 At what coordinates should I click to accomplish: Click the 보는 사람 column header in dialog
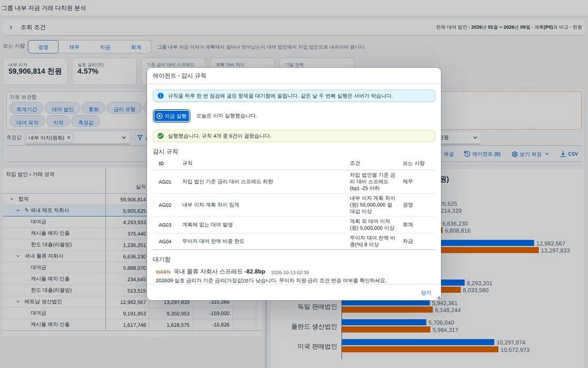coord(414,163)
